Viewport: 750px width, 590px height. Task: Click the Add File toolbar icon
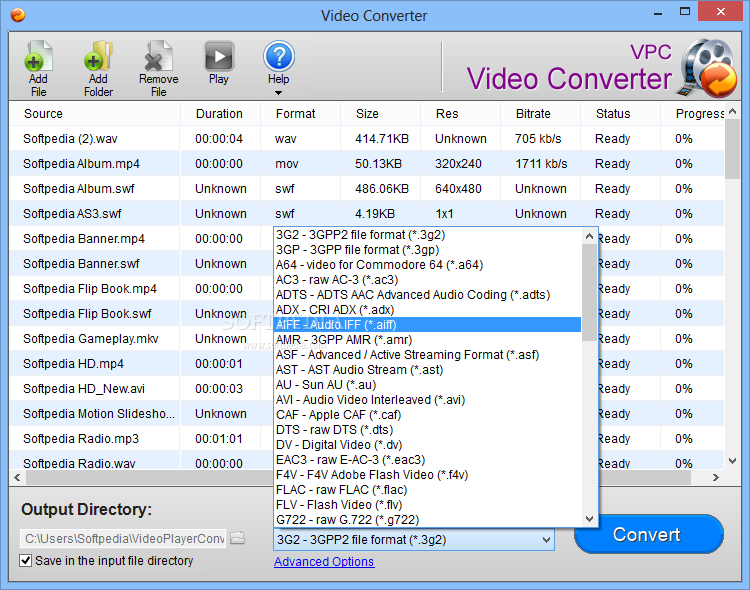tap(38, 69)
